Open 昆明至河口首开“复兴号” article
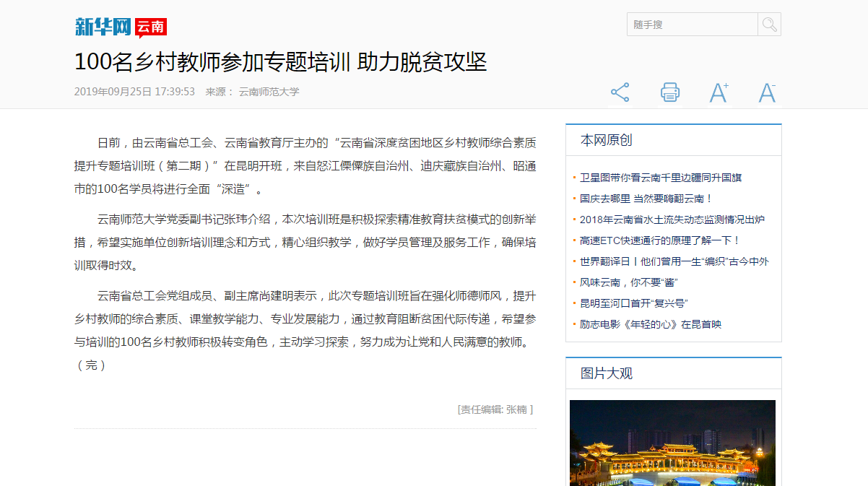 click(633, 303)
